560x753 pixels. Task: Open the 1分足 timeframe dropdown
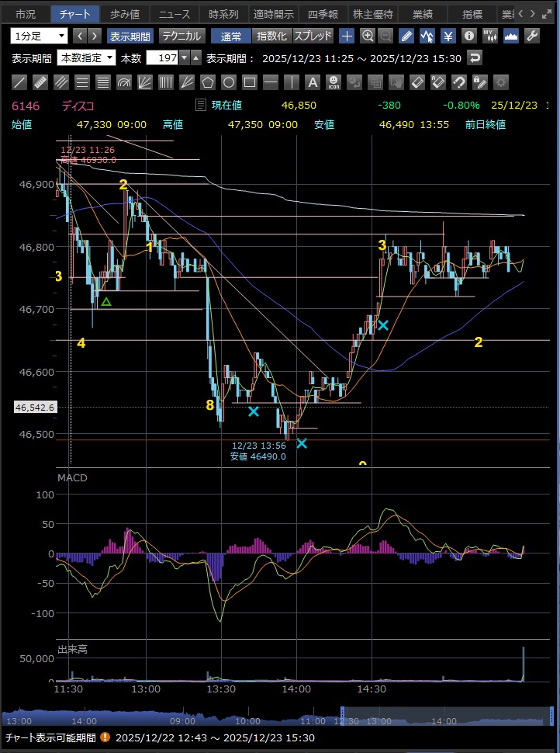pyautogui.click(x=39, y=36)
